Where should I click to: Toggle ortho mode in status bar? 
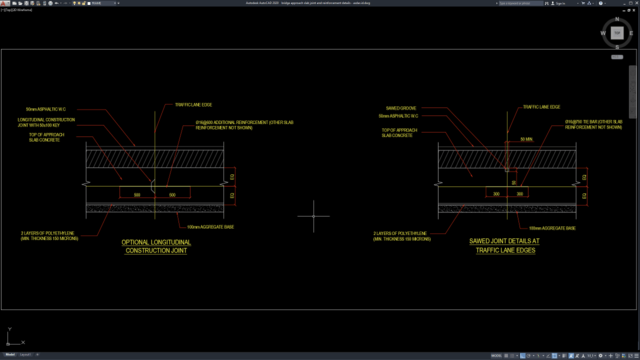click(522, 356)
